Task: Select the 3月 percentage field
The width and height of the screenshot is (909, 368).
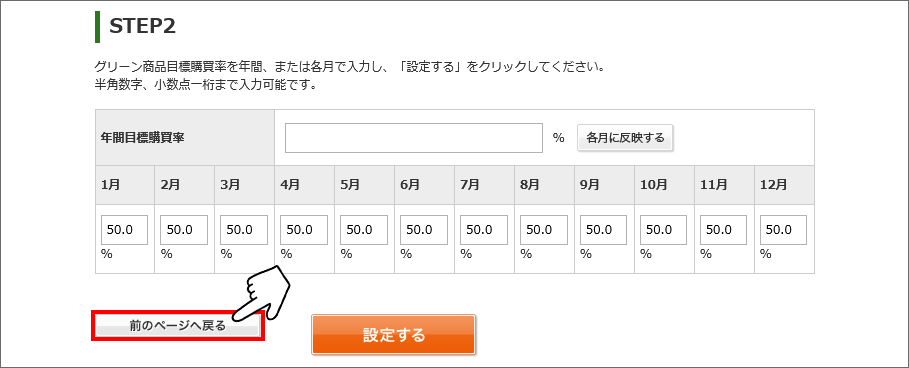Action: point(244,230)
